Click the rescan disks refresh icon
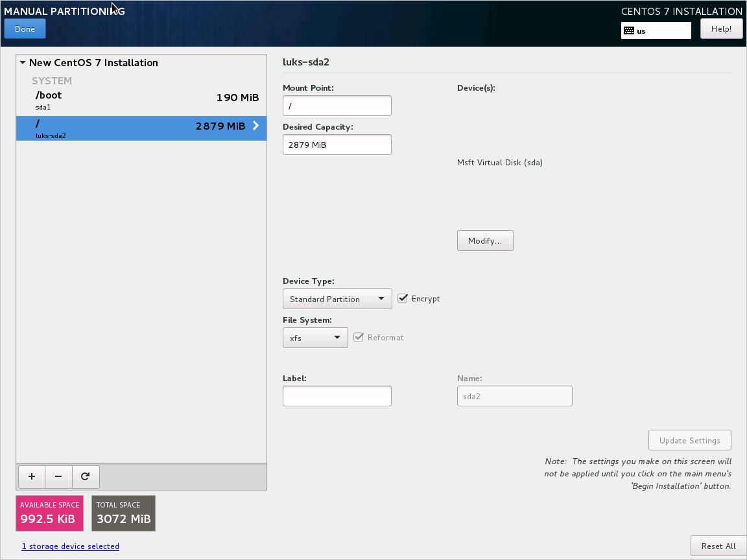Screen dimensions: 747x560 [86, 476]
